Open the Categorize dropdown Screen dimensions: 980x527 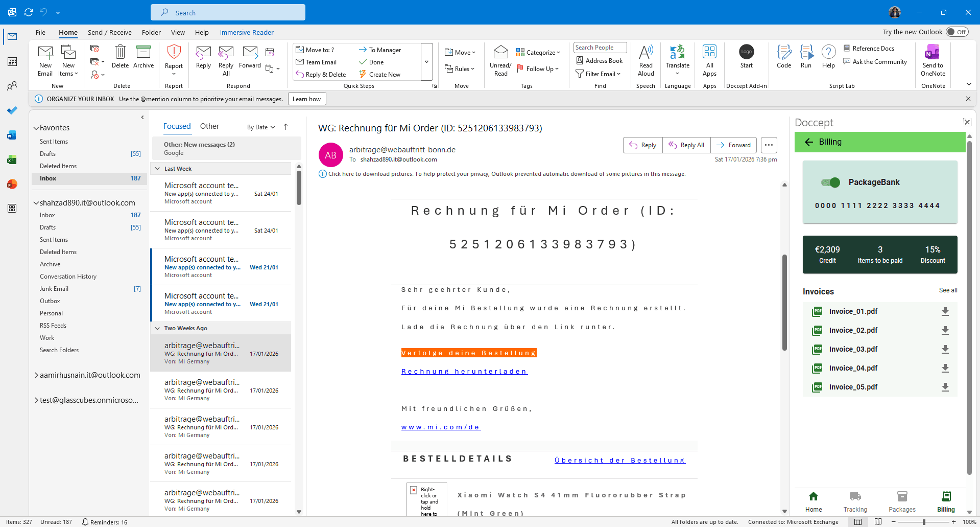pos(538,53)
